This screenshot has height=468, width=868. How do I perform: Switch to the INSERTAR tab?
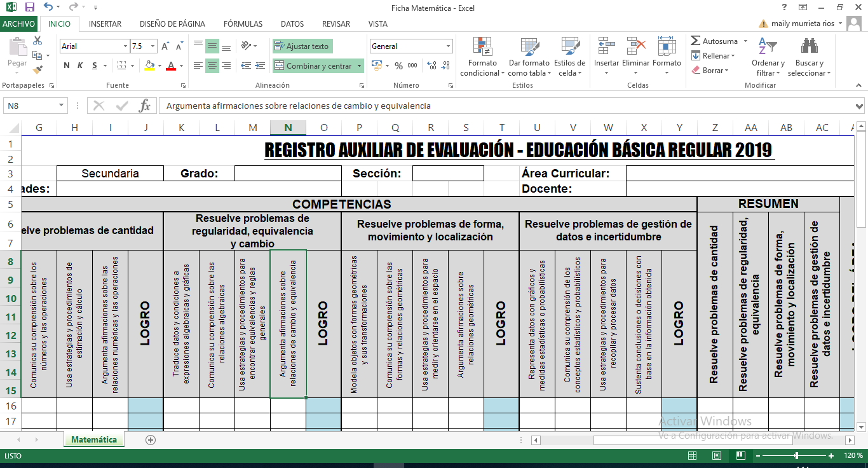click(105, 24)
